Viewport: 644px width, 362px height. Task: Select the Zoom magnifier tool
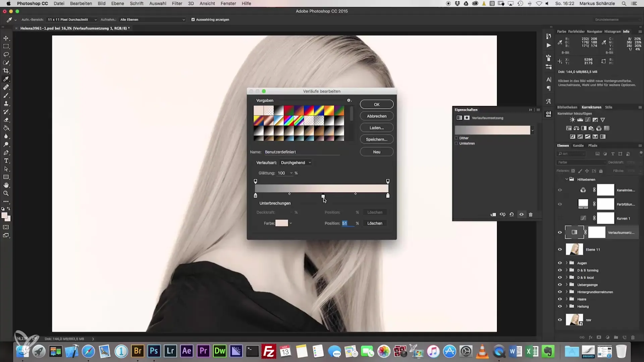(6, 193)
